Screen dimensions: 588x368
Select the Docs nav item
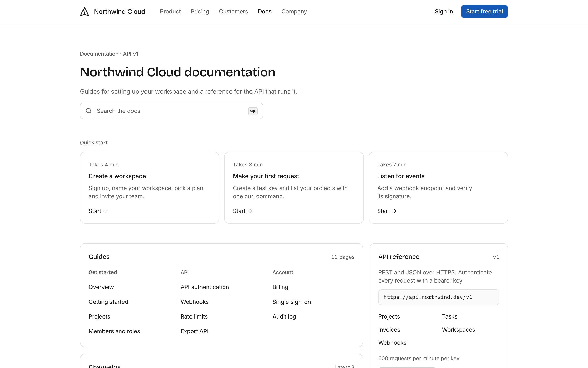pyautogui.click(x=265, y=11)
